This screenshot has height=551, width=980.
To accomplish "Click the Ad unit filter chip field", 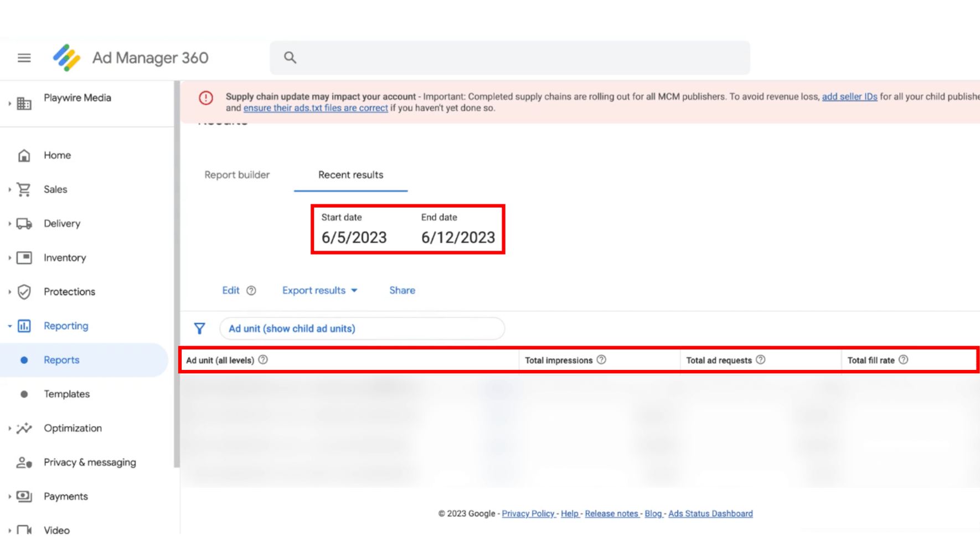I will click(362, 328).
